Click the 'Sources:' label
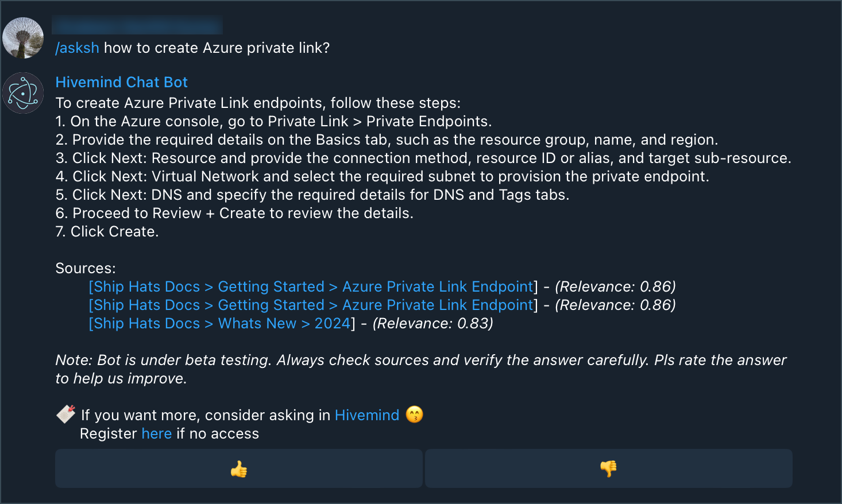Image resolution: width=842 pixels, height=504 pixels. [86, 268]
